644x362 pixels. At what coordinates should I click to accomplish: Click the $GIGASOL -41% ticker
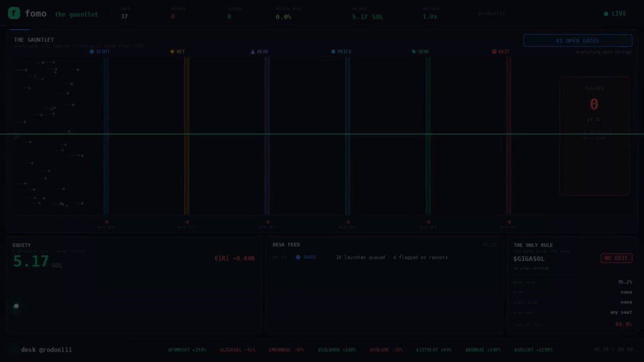tap(237, 350)
